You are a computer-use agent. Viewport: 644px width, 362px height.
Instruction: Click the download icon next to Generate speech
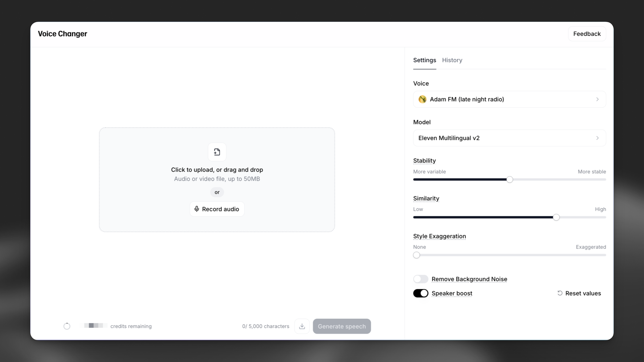click(302, 326)
